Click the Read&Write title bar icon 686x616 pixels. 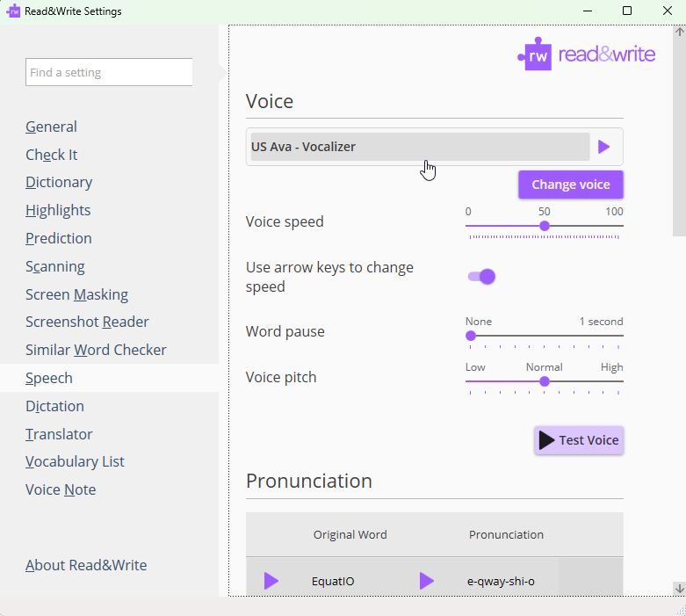(x=13, y=11)
